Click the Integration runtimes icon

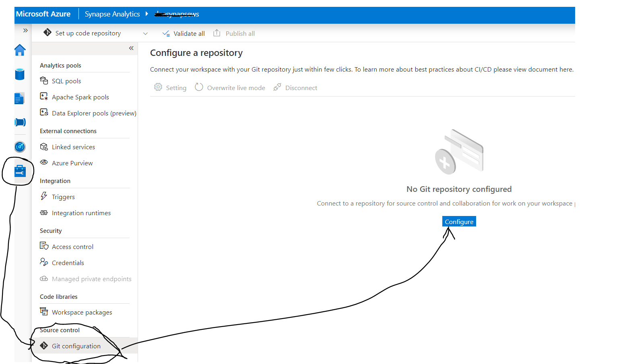(x=44, y=212)
